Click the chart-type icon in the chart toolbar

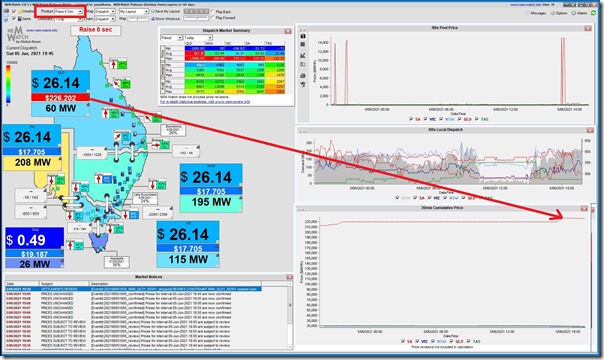point(303,55)
